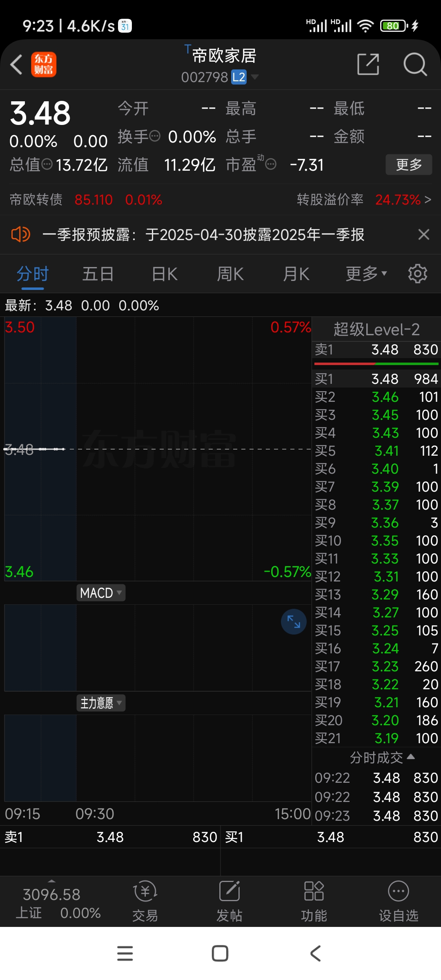Image resolution: width=441 pixels, height=980 pixels.
Task: Open 转股溢价率 24.73% details arrow
Action: click(428, 200)
